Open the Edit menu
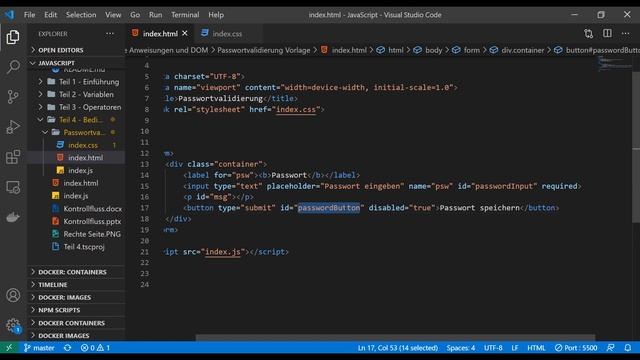 [51, 15]
